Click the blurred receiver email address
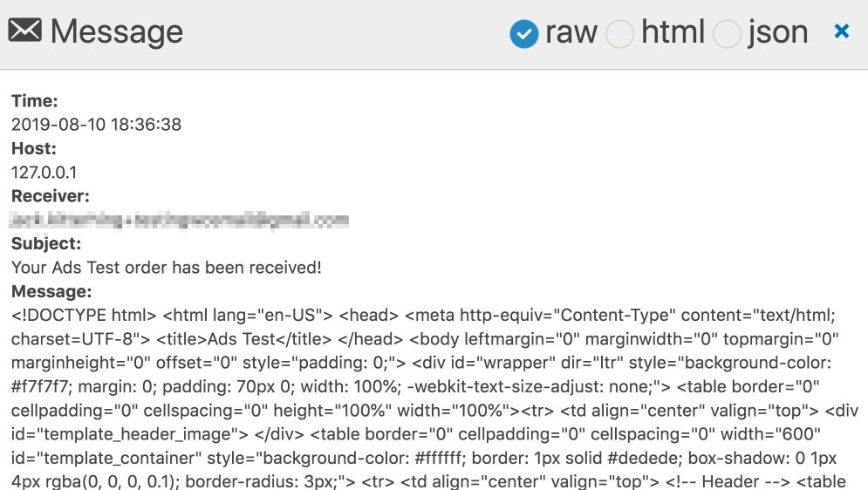Viewport: 868px width, 490px height. [180, 220]
